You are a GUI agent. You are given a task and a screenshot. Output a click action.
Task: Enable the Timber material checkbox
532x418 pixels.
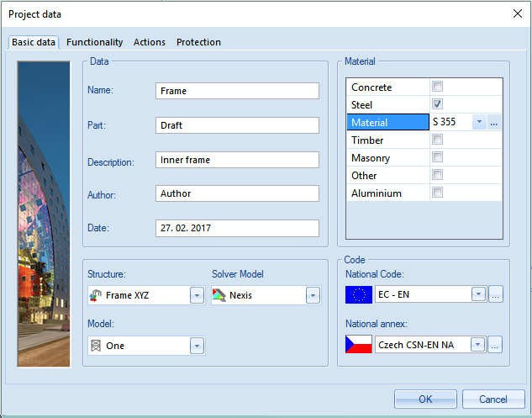(x=437, y=140)
